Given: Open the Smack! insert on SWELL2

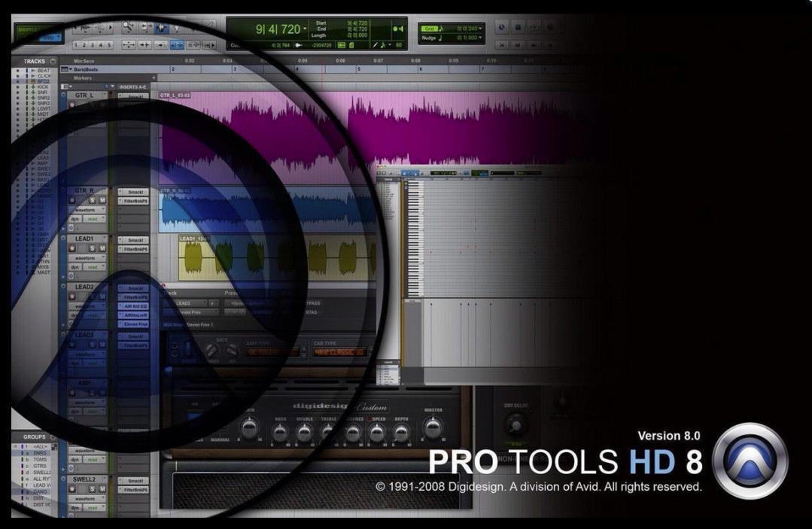Looking at the screenshot, I should click(134, 481).
